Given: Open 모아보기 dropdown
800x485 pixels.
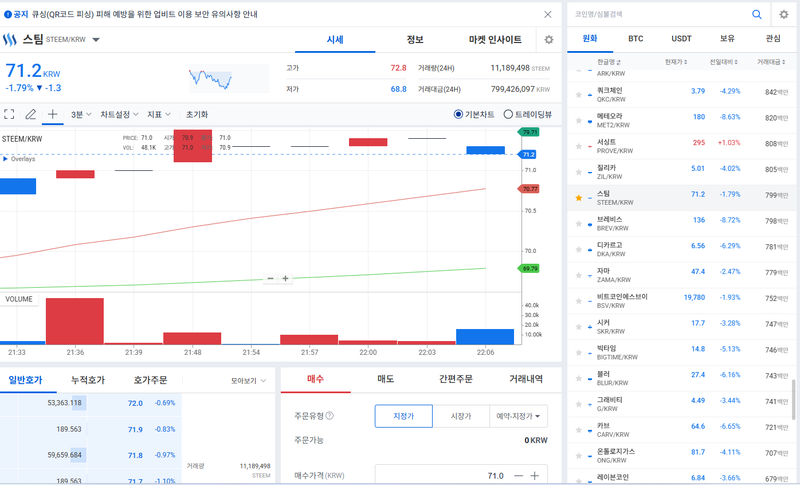Looking at the screenshot, I should pyautogui.click(x=248, y=380).
